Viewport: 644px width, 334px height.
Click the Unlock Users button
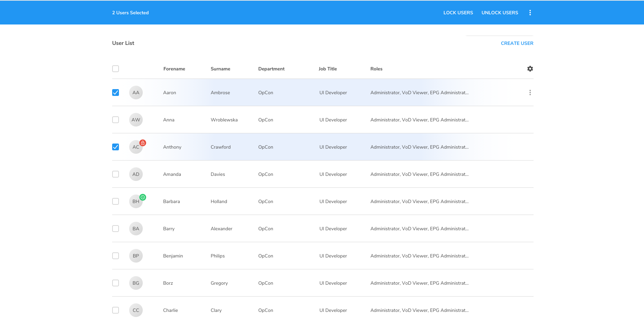point(500,13)
